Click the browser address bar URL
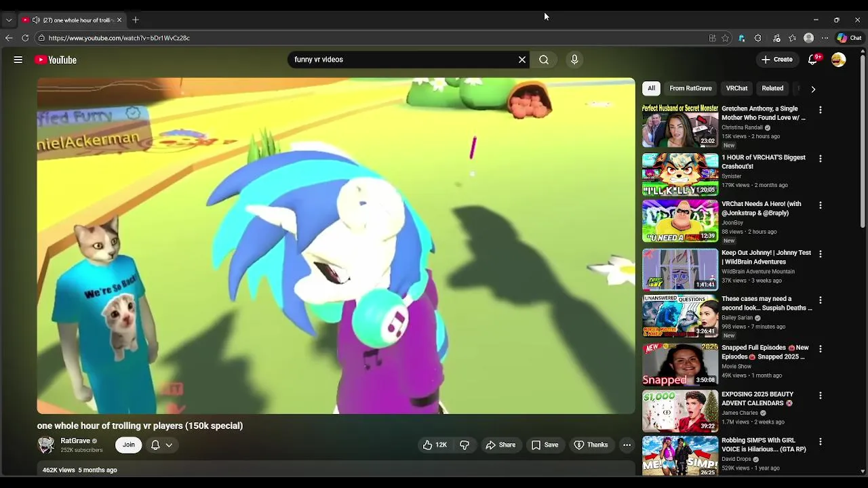868x488 pixels. 119,38
